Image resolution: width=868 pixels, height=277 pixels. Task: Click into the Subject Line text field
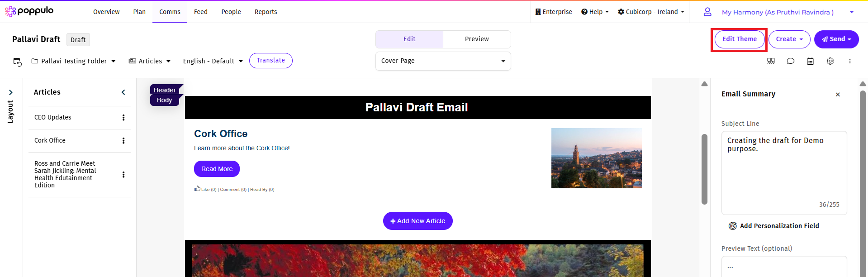point(784,172)
